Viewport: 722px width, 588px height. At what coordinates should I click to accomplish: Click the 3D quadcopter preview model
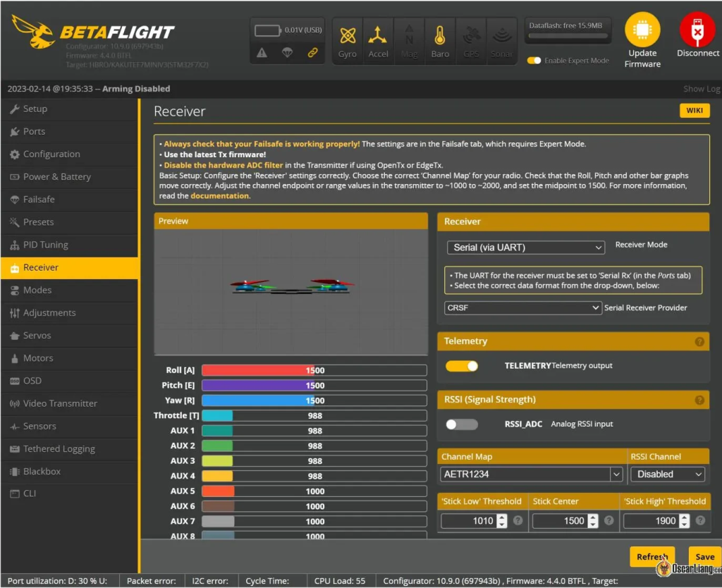(292, 286)
